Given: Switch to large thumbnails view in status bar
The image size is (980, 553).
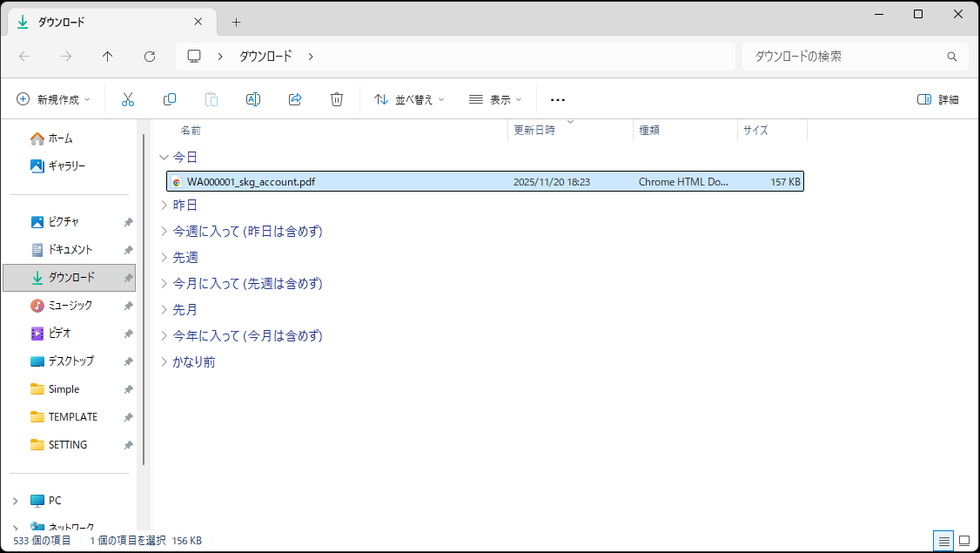Looking at the screenshot, I should point(964,541).
